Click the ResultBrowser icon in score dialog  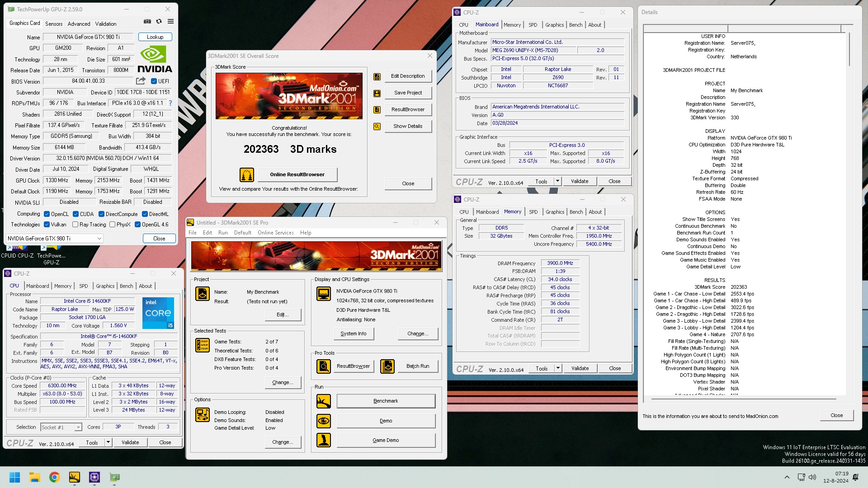pyautogui.click(x=377, y=110)
